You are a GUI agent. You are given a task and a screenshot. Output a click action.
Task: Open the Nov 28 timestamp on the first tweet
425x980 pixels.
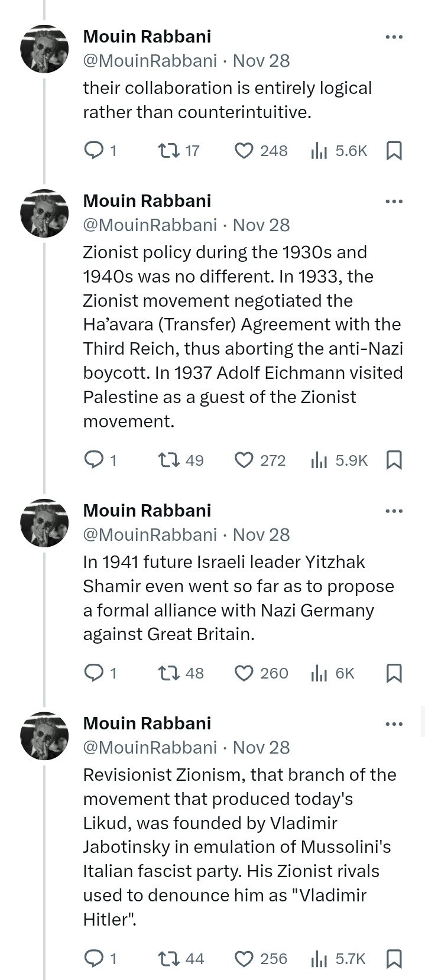(x=261, y=61)
